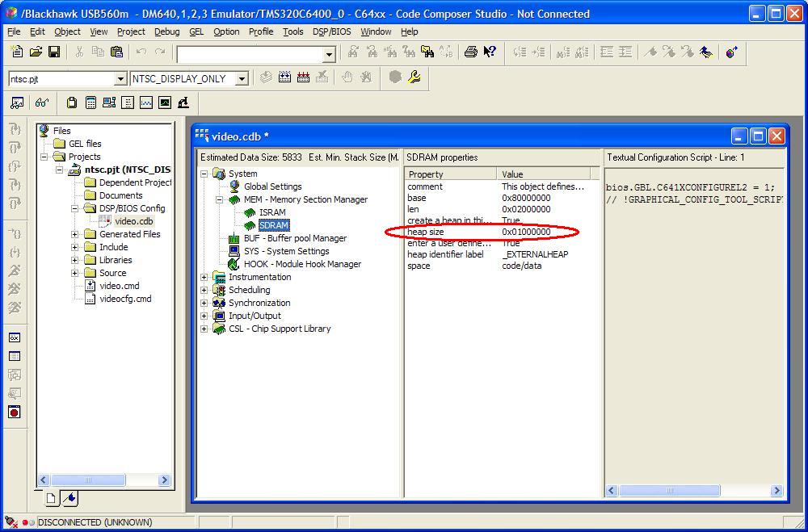Click the Compile File icon
Screen dimensions: 808x532
[265, 77]
